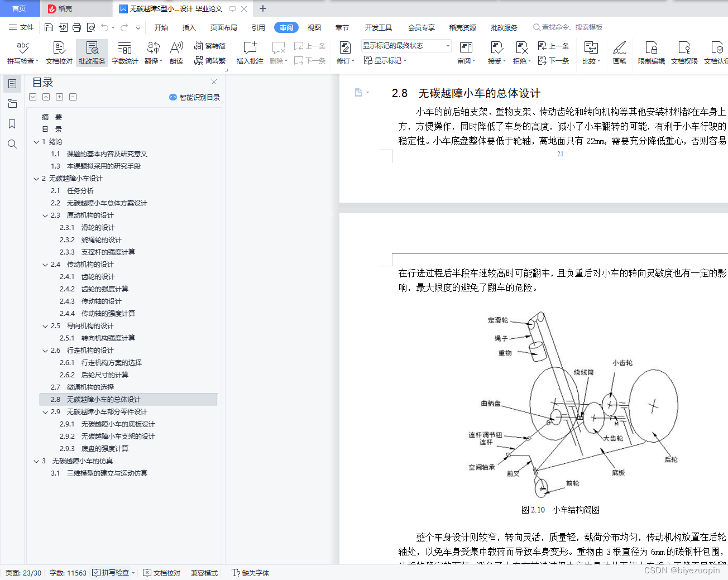Open 限制编辑 restrict editing
Viewport: 728px width, 580px height.
pos(651,53)
